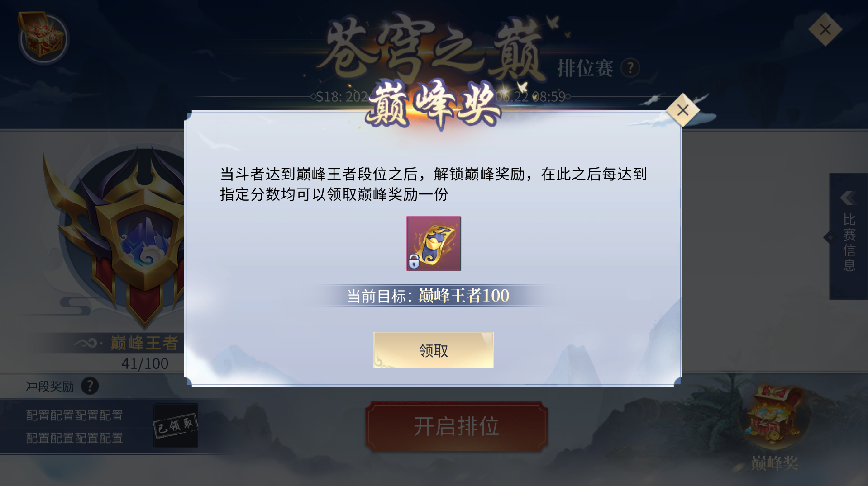
Task: Click the 开启排位 start ranked button
Action: click(x=456, y=426)
